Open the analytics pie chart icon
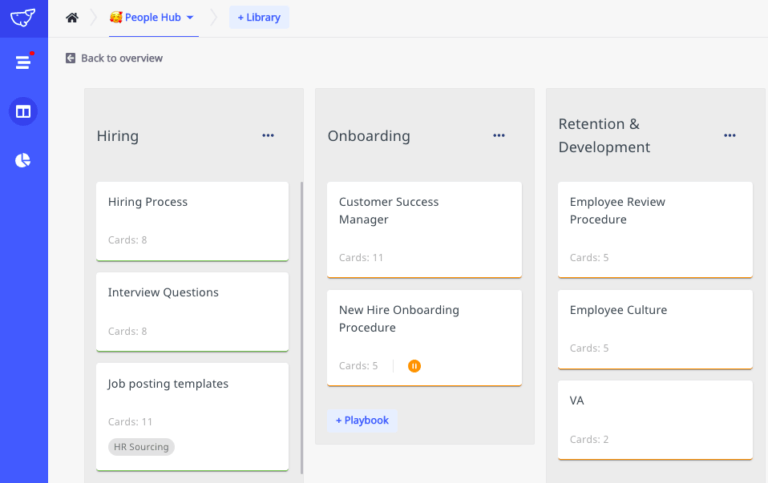 (x=23, y=160)
